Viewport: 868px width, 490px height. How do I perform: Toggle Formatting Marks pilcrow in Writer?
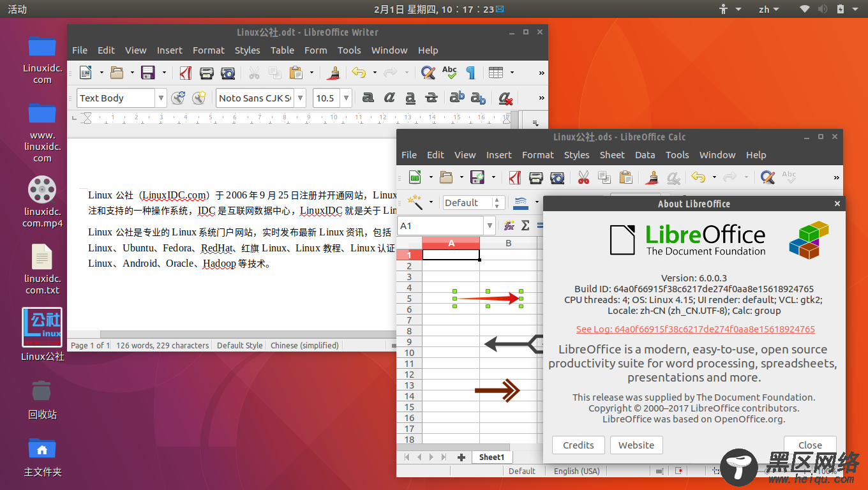click(x=470, y=73)
